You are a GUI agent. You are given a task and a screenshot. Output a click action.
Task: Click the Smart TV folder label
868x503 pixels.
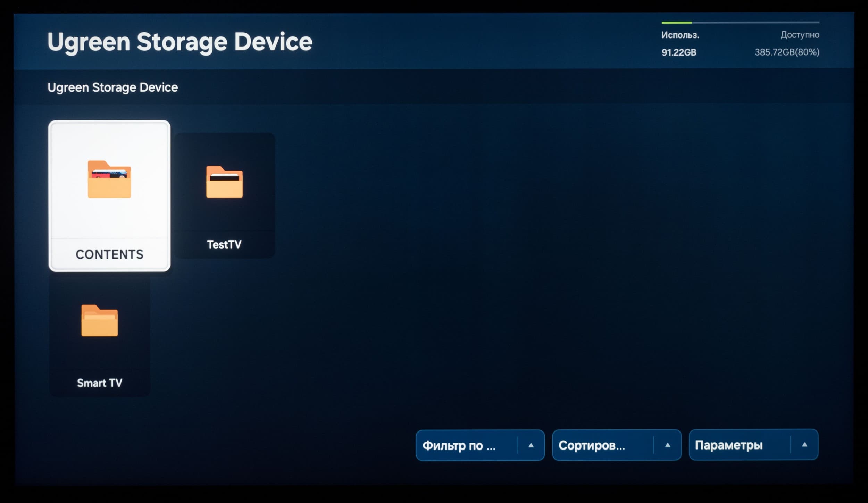[100, 383]
